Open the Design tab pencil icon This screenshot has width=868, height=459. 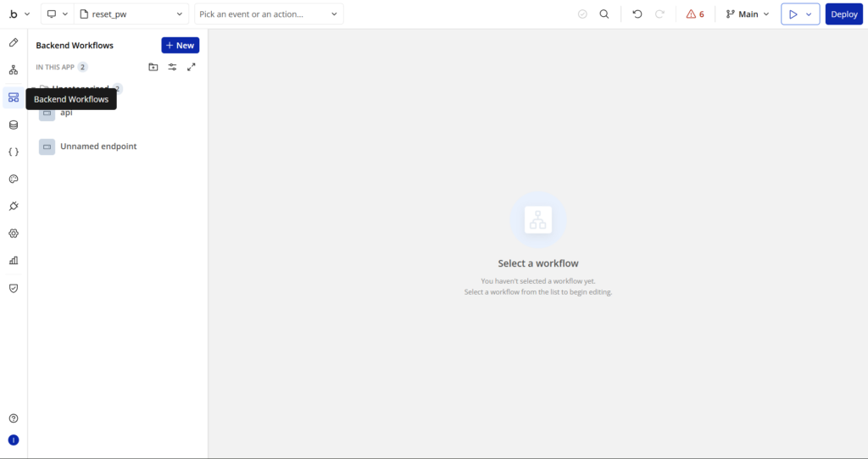(x=14, y=42)
